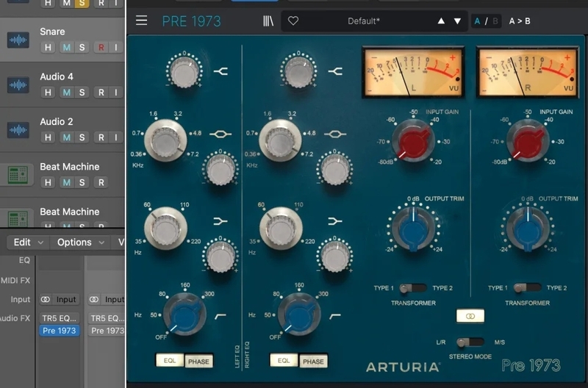This screenshot has height=388, width=588.
Task: Open the preset library browser icon
Action: click(268, 21)
